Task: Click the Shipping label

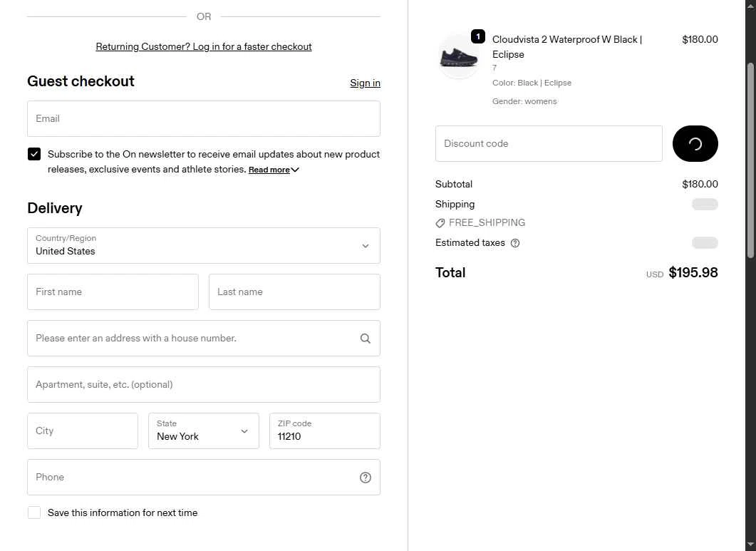Action: click(x=455, y=204)
